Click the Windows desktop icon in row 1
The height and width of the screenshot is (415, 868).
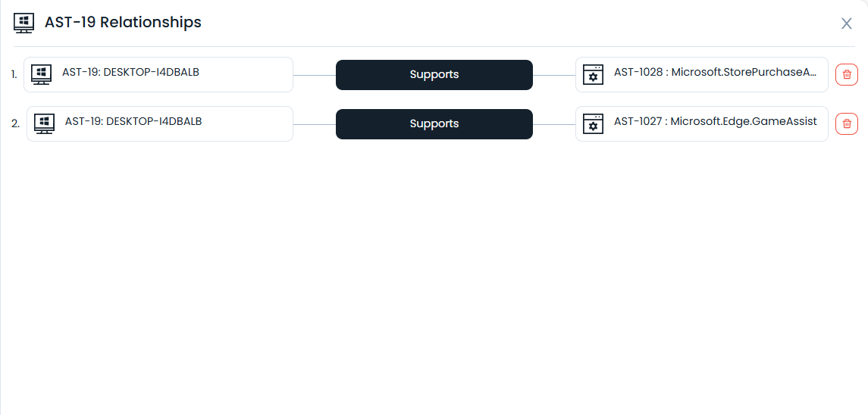41,74
